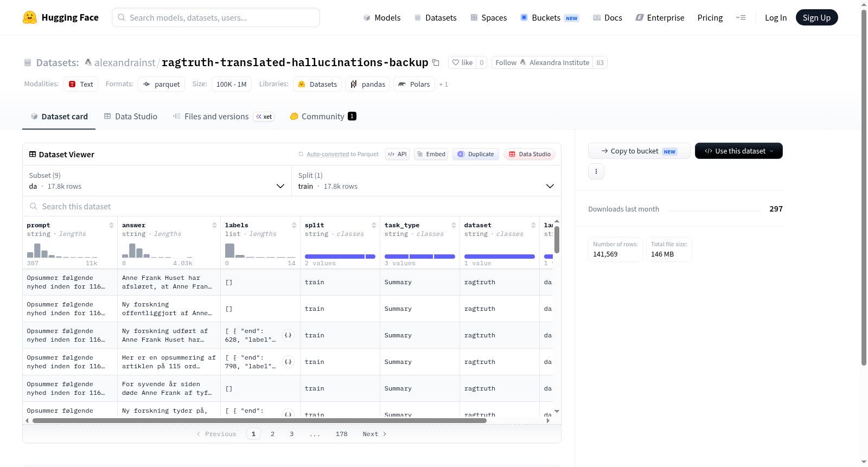Screen dimensions: 868x467
Task: Go to Spaces in the top navigation
Action: click(x=489, y=17)
